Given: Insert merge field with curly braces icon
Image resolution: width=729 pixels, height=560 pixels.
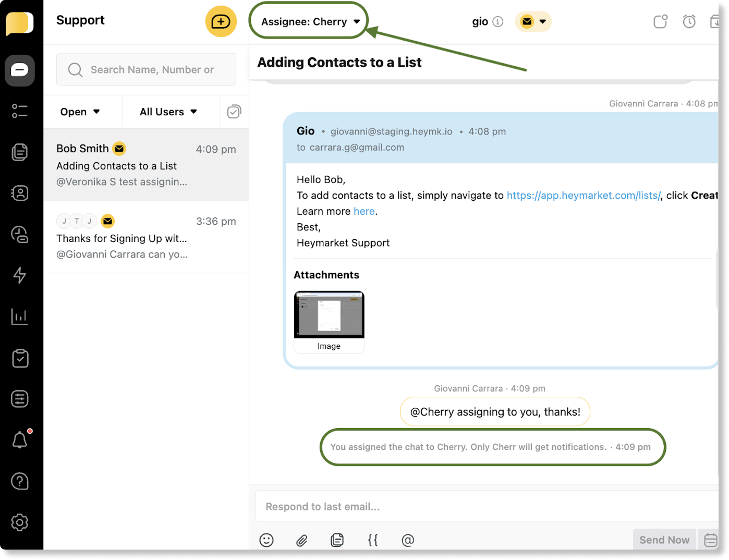Looking at the screenshot, I should (373, 540).
